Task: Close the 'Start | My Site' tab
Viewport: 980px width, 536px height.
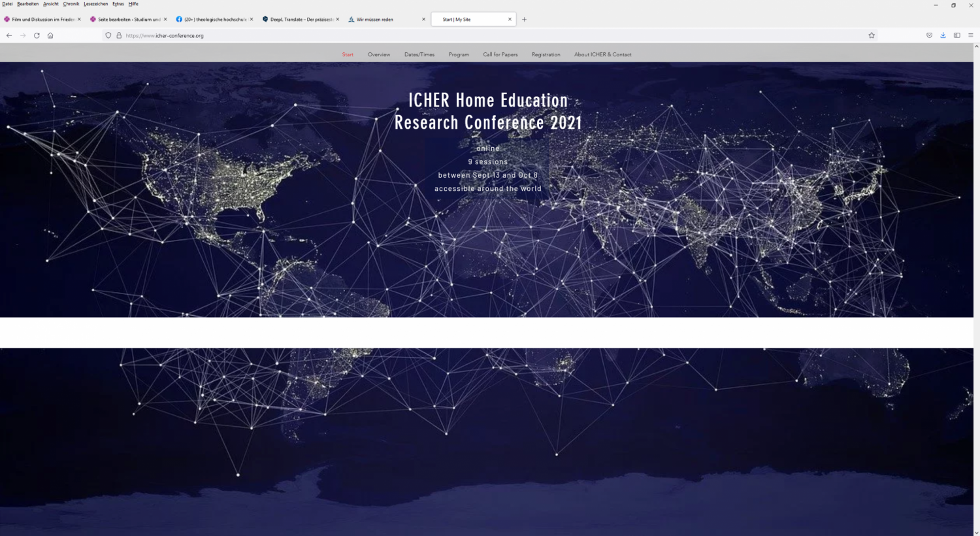Action: 510,19
